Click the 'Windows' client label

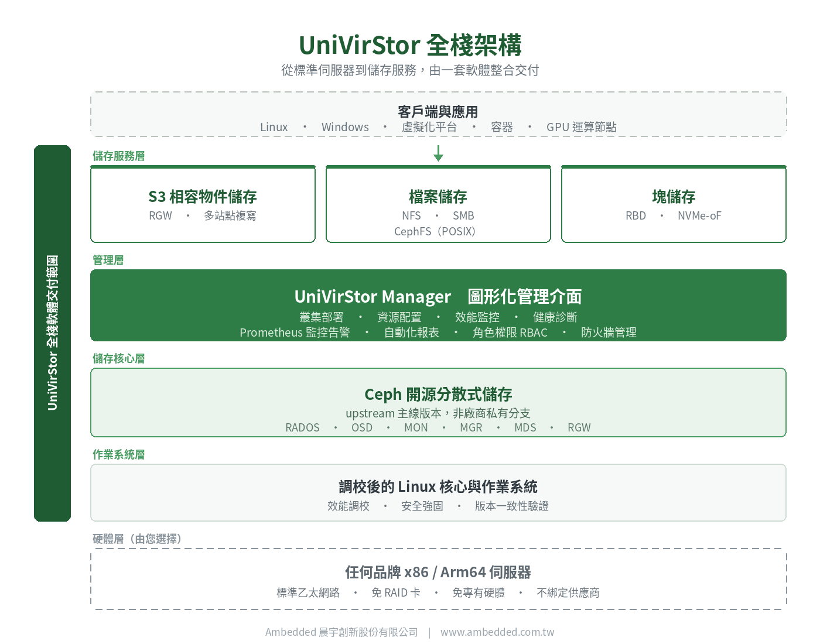tap(345, 127)
